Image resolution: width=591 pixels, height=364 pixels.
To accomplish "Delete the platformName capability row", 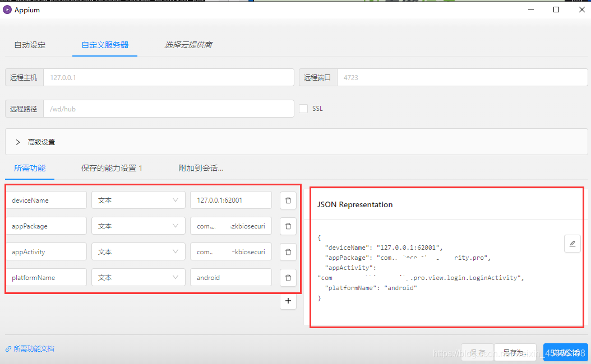I will coord(288,277).
